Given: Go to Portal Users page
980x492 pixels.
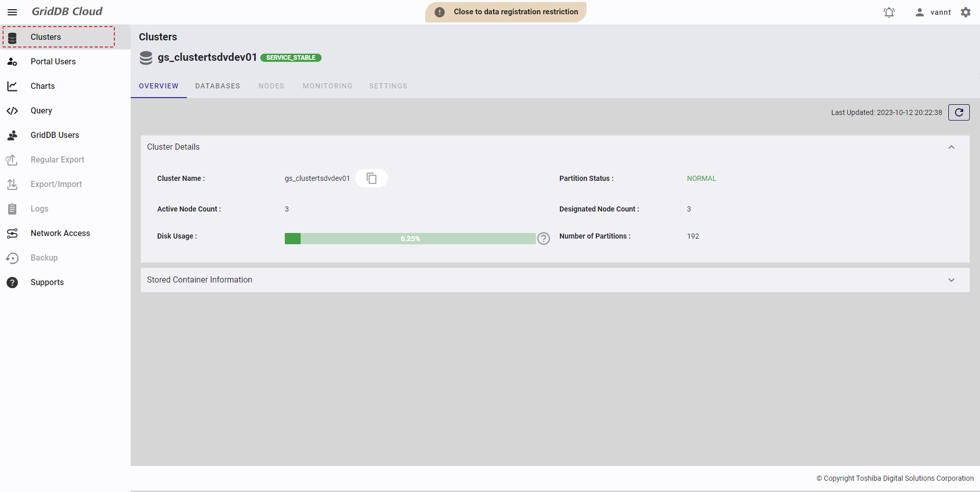Looking at the screenshot, I should coord(65,61).
